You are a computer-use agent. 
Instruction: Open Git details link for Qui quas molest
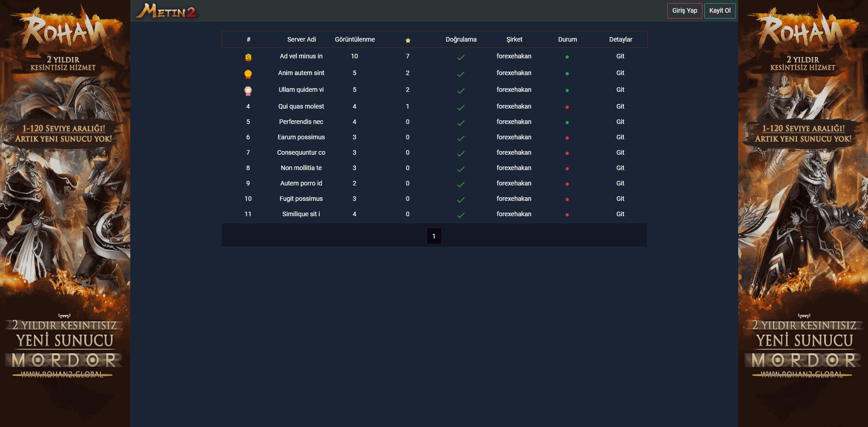[x=620, y=106]
